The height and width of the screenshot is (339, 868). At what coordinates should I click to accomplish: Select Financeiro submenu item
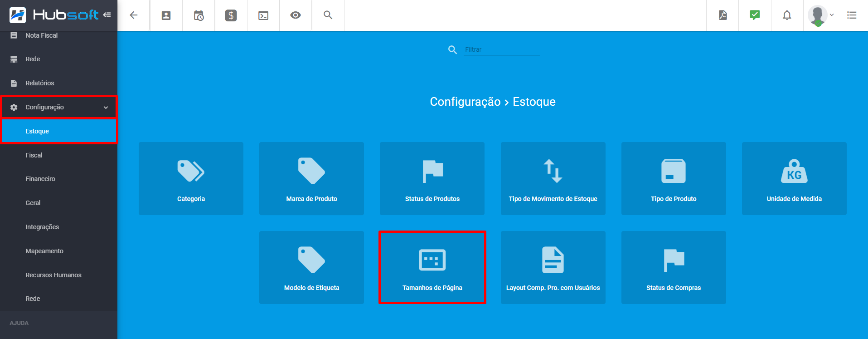tap(59, 179)
